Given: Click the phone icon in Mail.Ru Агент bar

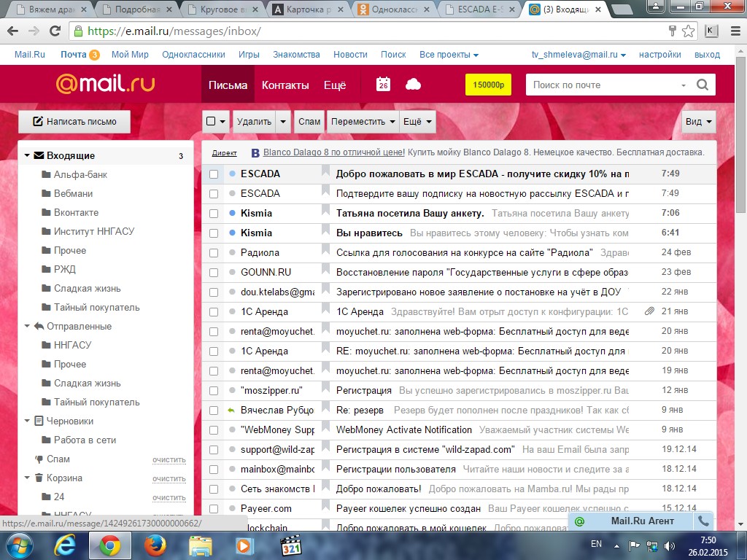Looking at the screenshot, I should 703,521.
